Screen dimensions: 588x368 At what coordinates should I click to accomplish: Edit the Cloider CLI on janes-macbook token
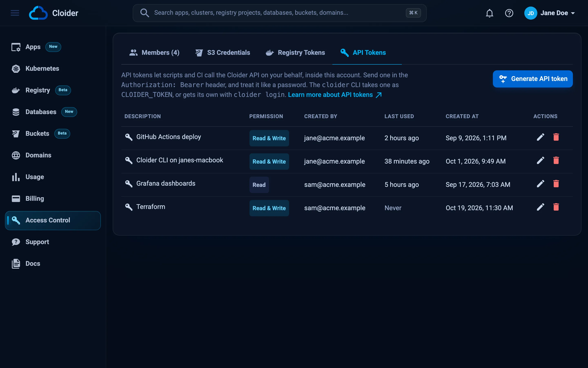click(540, 160)
